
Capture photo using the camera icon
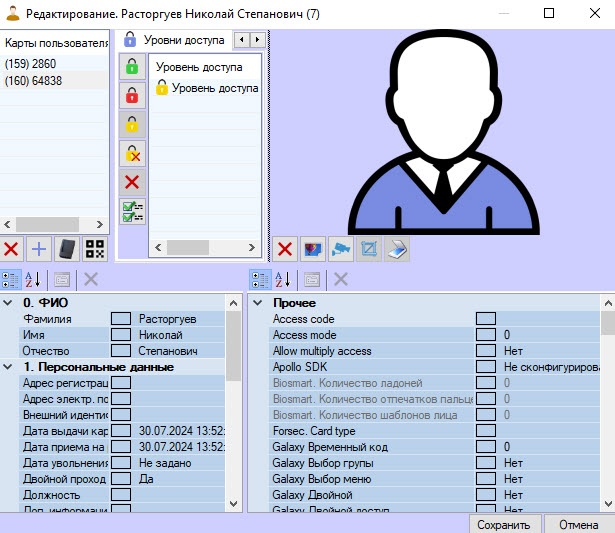pyautogui.click(x=341, y=249)
